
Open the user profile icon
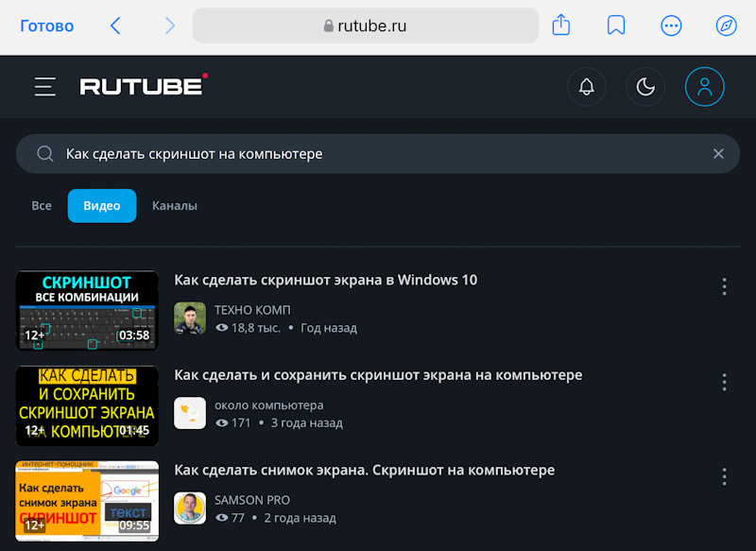click(704, 87)
